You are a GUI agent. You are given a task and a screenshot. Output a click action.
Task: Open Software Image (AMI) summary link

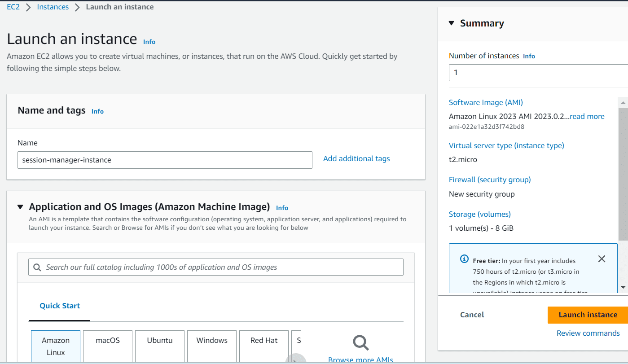[x=486, y=102]
